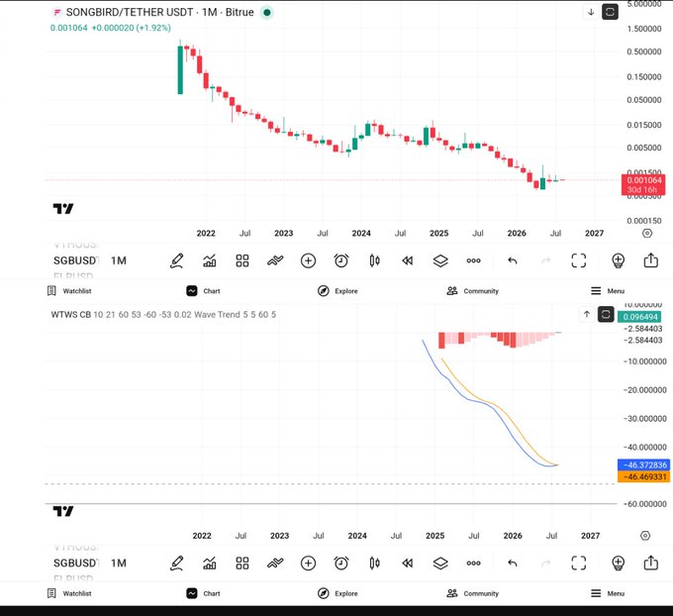Toggle the green market status dot
Screen dimensions: 673x616
(267, 13)
